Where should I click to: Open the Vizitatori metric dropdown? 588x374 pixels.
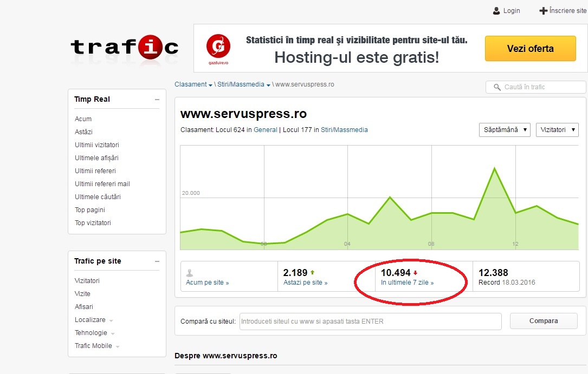tap(557, 130)
